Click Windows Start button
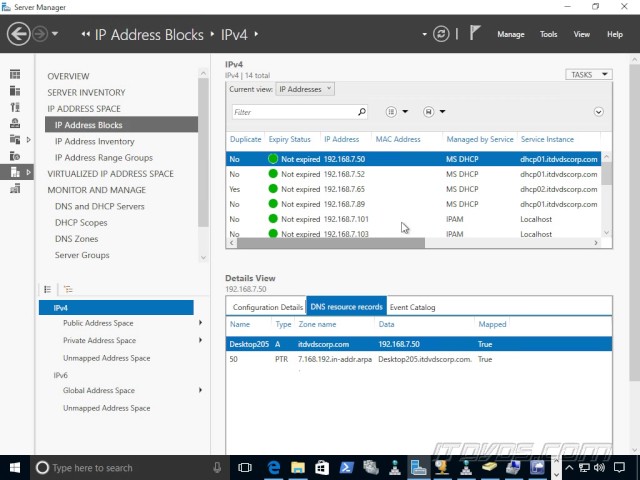640x480 pixels. pyautogui.click(x=15, y=468)
